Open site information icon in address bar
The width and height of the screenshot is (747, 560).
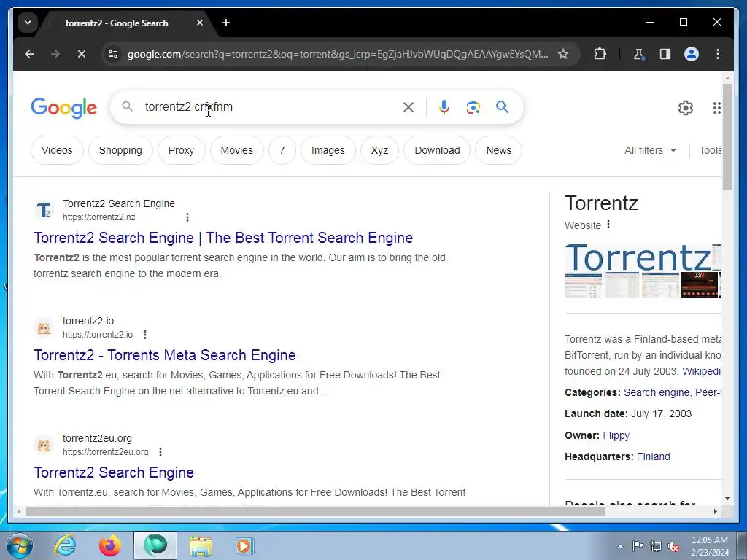[113, 54]
